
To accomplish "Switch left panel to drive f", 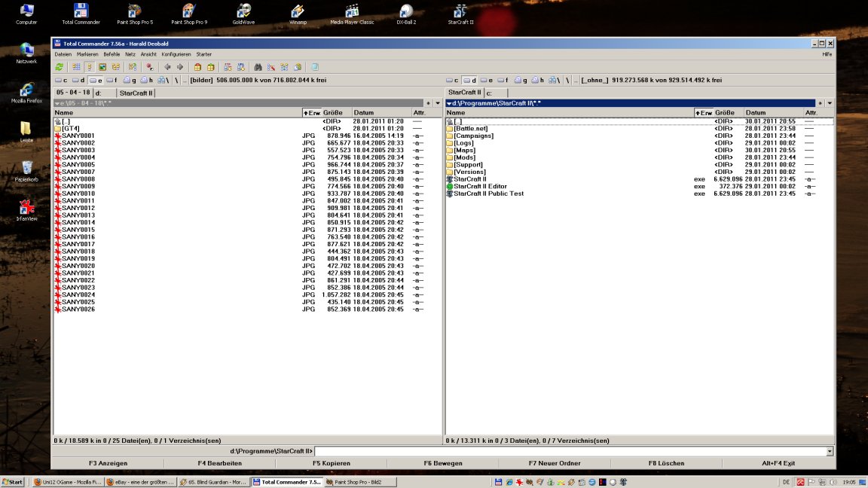I will [112, 81].
